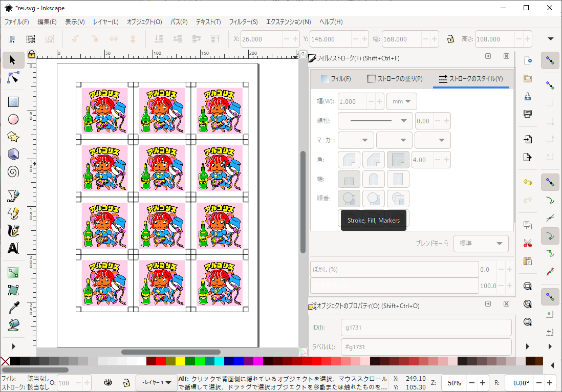562x392 pixels.
Task: Pick the yellow palette swatch
Action: [x=180, y=361]
